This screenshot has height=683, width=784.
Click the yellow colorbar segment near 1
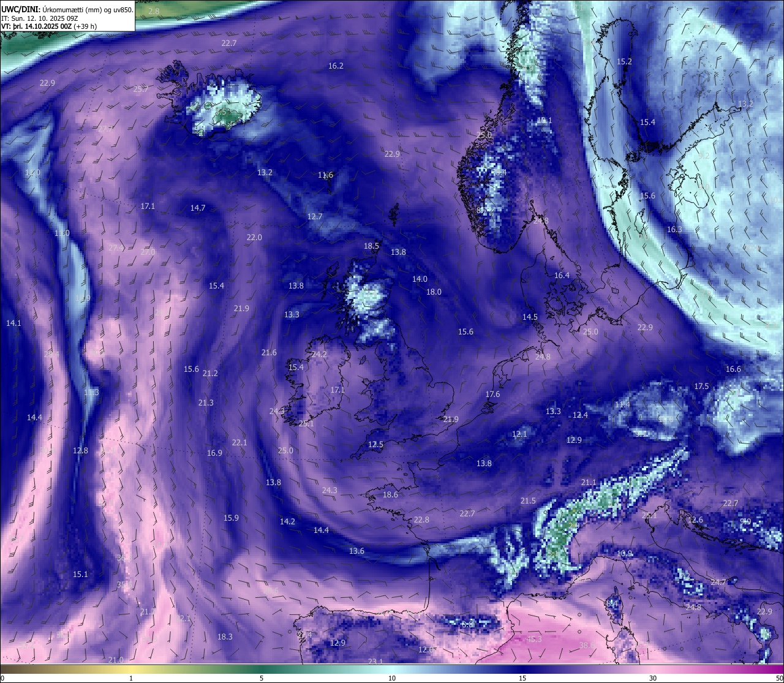point(131,668)
